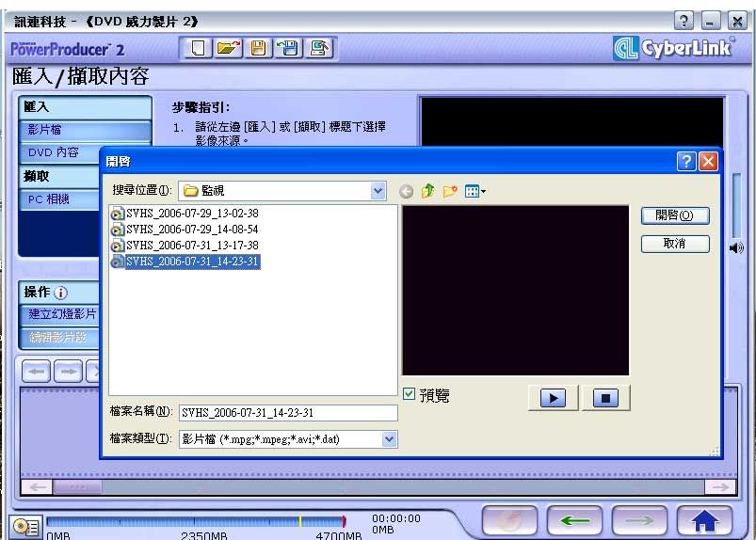Click the Save As toolbar icon
Image resolution: width=756 pixels, height=540 pixels.
point(288,49)
